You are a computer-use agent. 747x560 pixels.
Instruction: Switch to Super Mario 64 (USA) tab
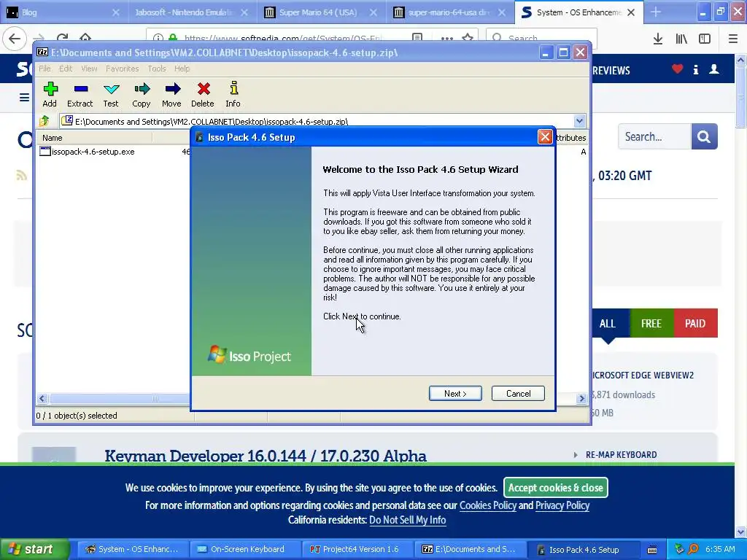[x=322, y=12]
